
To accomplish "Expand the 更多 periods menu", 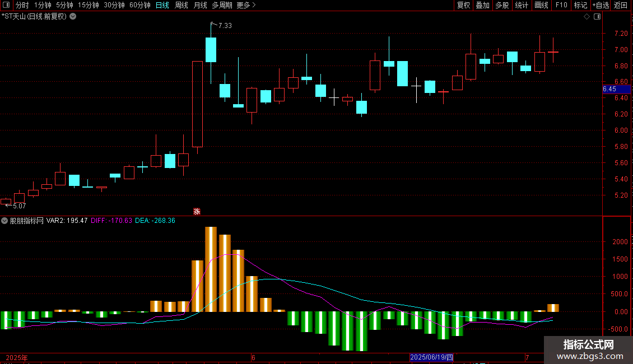I will pyautogui.click(x=246, y=5).
